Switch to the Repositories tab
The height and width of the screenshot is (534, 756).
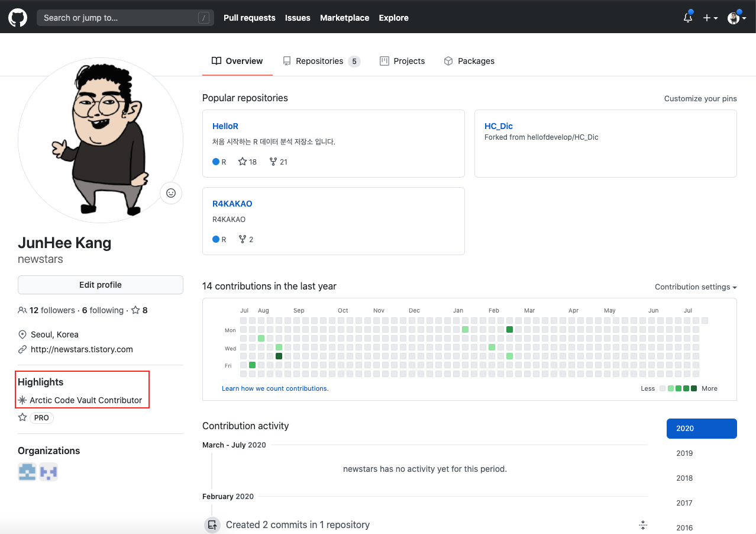[321, 61]
